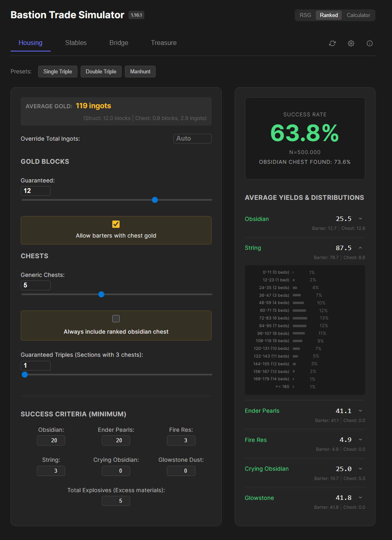Enable Always include ranked obsidian chest

click(x=116, y=319)
